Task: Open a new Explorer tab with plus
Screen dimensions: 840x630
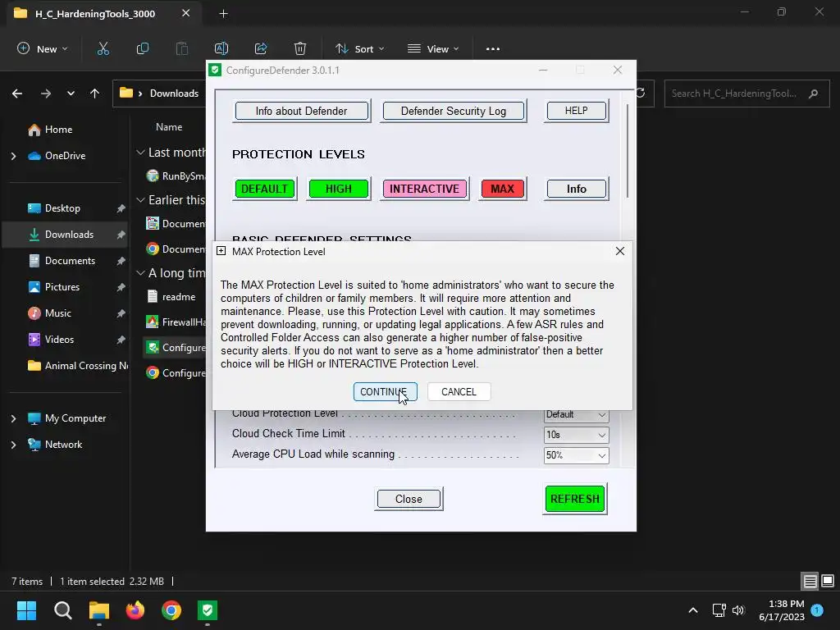Action: (223, 14)
